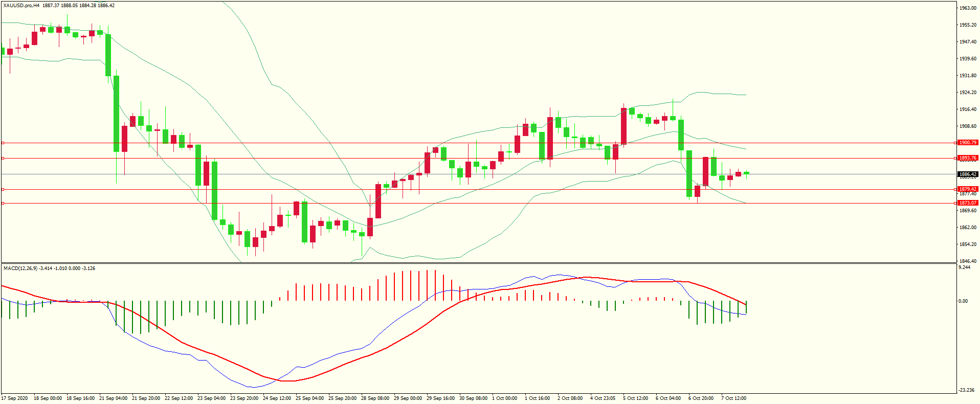This screenshot has height=404, width=980.
Task: Select the 1900.79 horizontal line price tag
Action: [968, 143]
